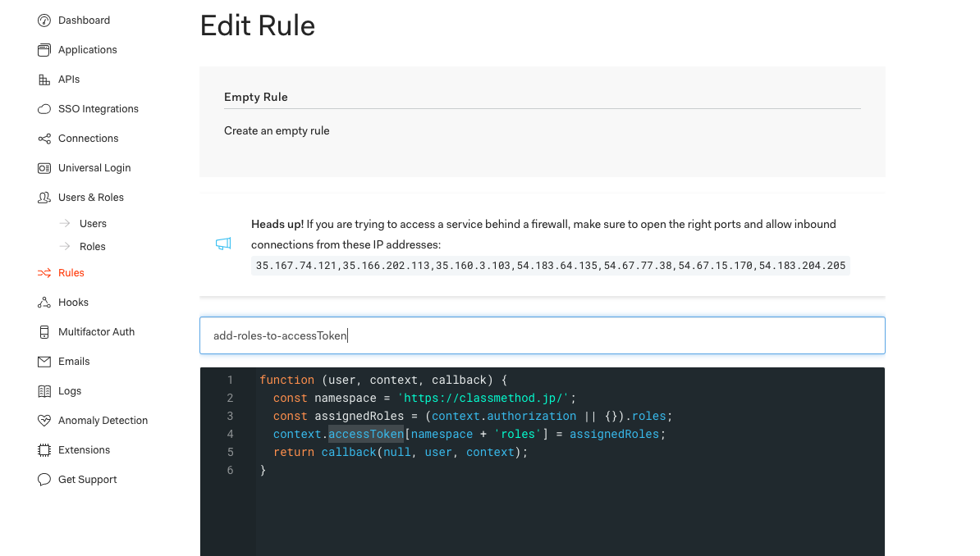Image resolution: width=980 pixels, height=556 pixels.
Task: Click the arrow icon beside Roles submenu
Action: 64,246
